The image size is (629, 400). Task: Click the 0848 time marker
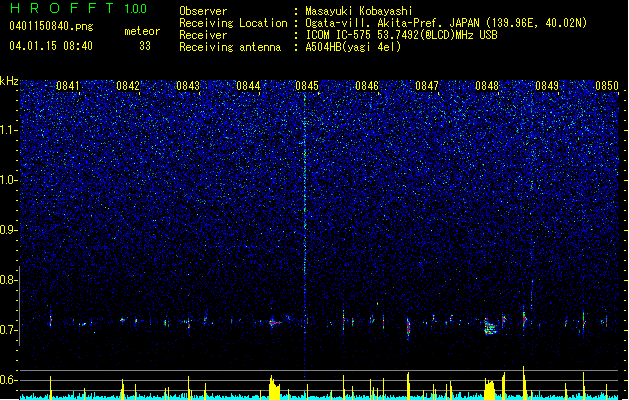click(x=487, y=86)
